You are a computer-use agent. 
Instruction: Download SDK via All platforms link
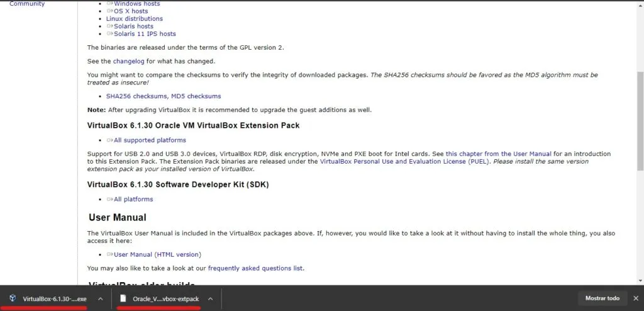[133, 199]
